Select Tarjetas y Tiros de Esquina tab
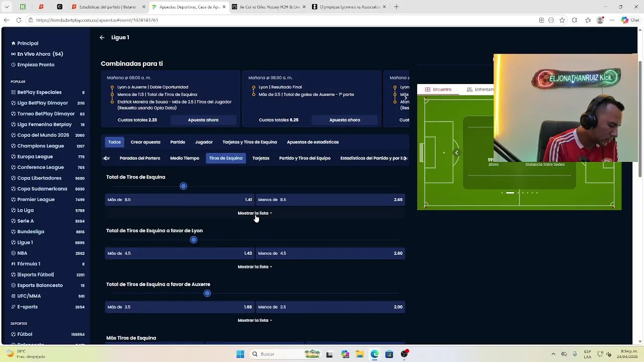This screenshot has height=362, width=644. point(250,142)
